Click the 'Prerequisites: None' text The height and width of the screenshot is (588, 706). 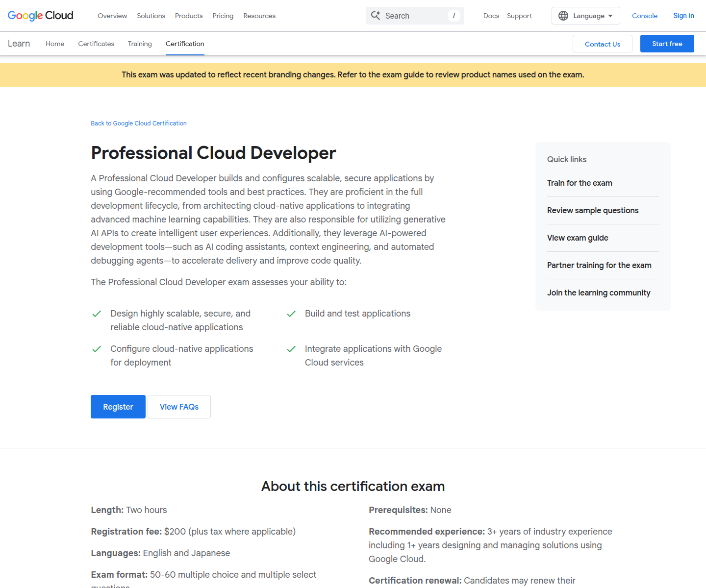(x=410, y=510)
